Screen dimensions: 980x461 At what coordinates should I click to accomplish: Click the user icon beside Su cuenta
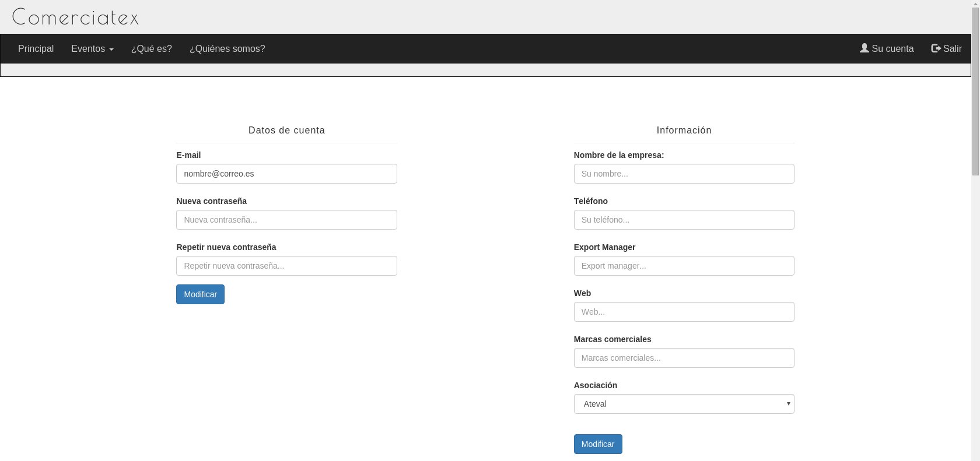tap(864, 48)
